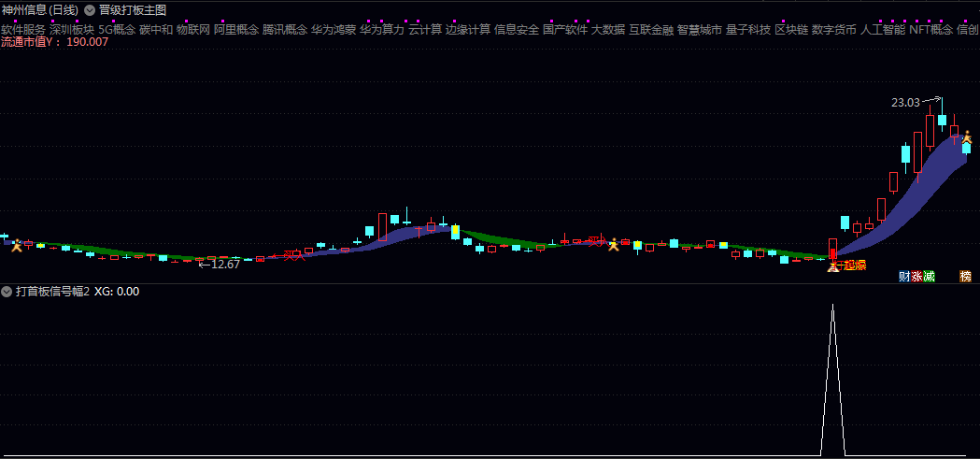Open the 互联金融 concept tag
This screenshot has height=459, width=980.
click(651, 29)
